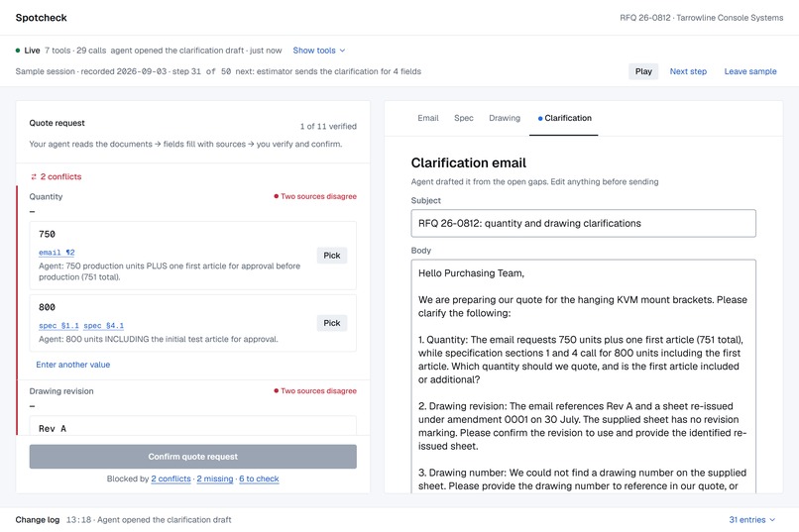Click the 'Drawing revision' field label
This screenshot has height=532, width=799.
pyautogui.click(x=61, y=391)
